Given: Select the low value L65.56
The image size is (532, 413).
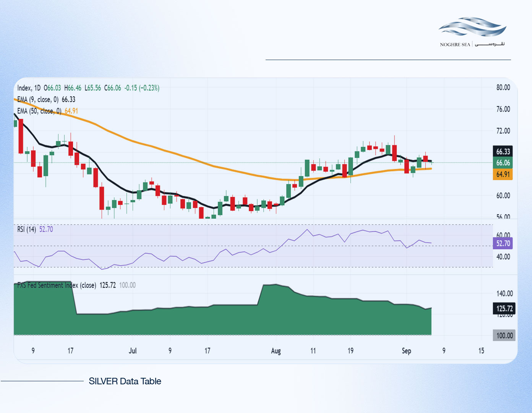Looking at the screenshot, I should [x=92, y=88].
